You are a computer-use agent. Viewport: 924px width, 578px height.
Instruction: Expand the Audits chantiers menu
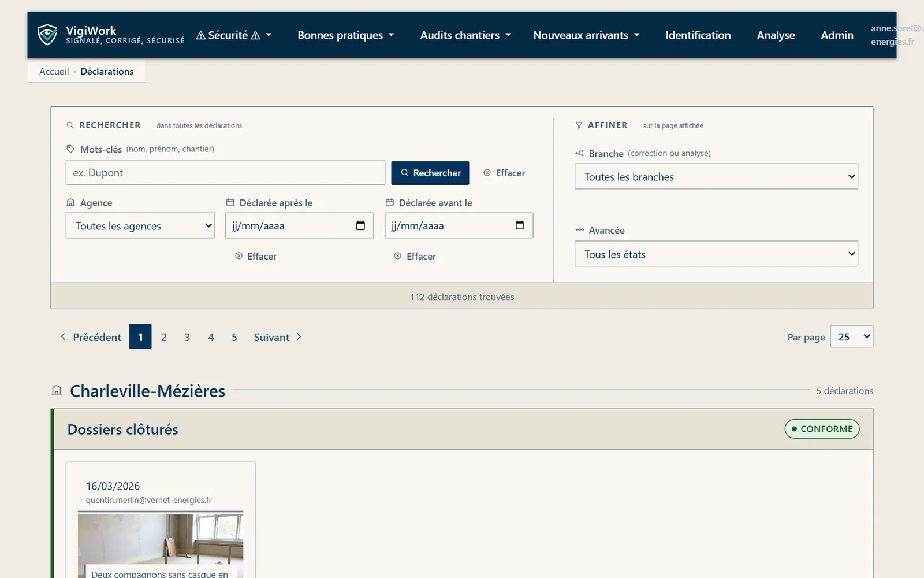pyautogui.click(x=465, y=35)
